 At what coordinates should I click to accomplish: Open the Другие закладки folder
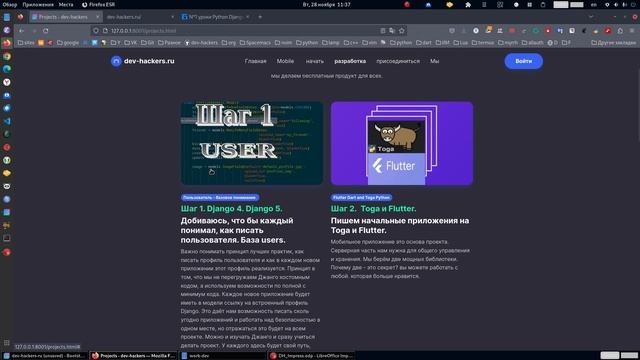tap(613, 42)
